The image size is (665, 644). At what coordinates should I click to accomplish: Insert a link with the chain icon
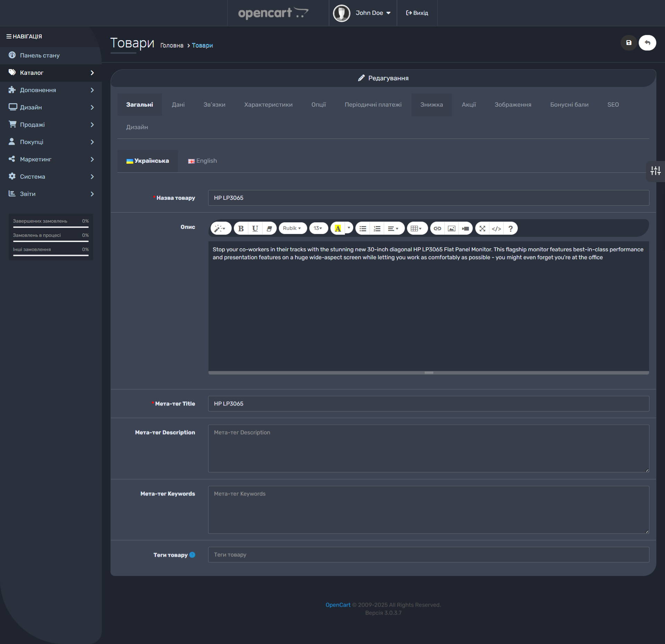[x=437, y=229]
